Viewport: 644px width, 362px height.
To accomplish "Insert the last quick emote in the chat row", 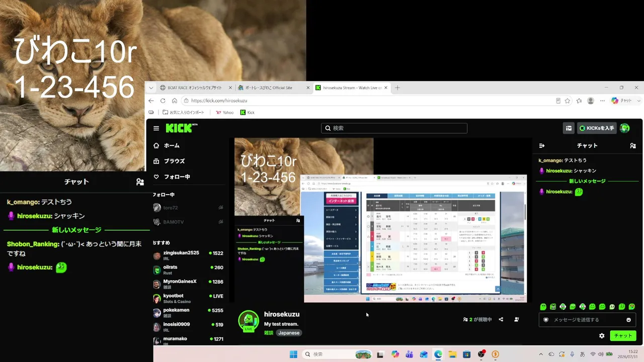I will [x=632, y=307].
